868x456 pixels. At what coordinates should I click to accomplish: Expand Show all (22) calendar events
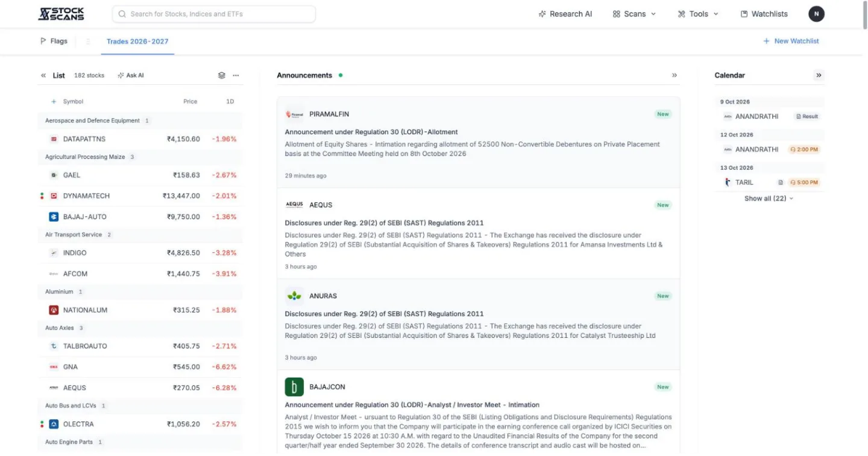pos(769,199)
